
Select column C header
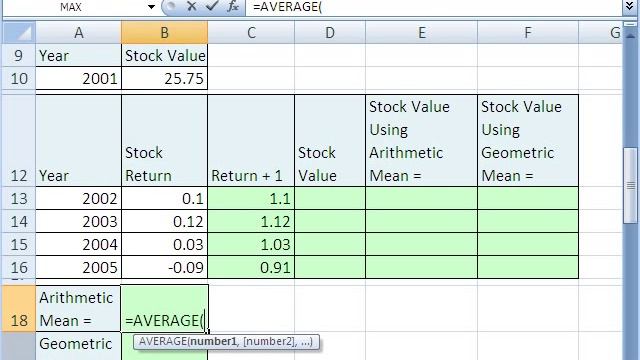251,33
